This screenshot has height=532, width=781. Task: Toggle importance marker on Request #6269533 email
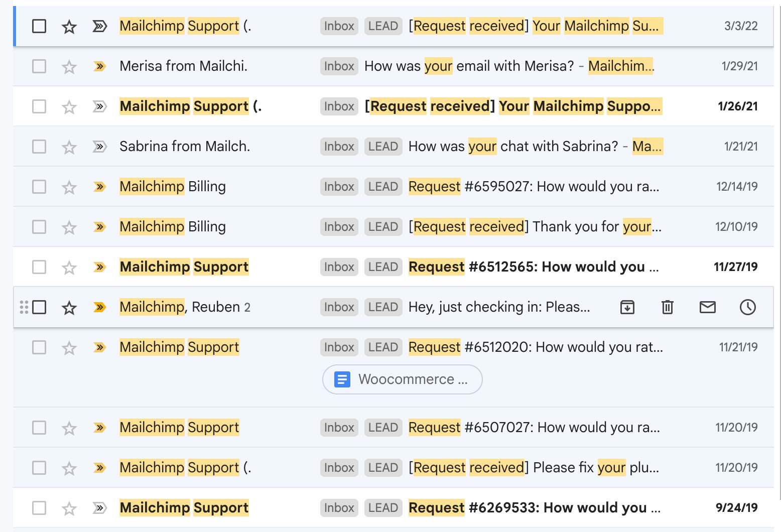tap(100, 507)
